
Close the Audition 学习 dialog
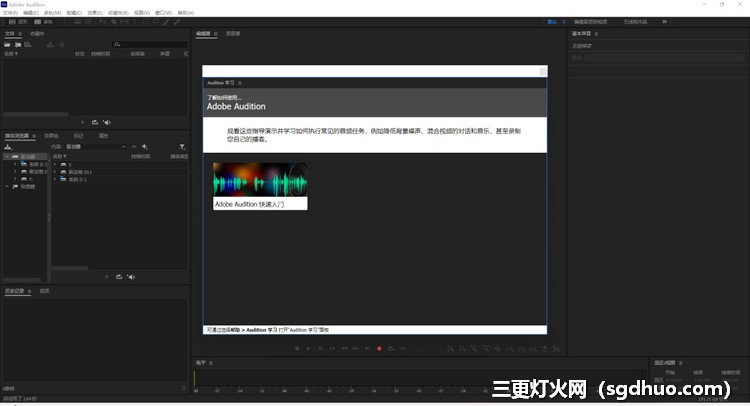543,71
